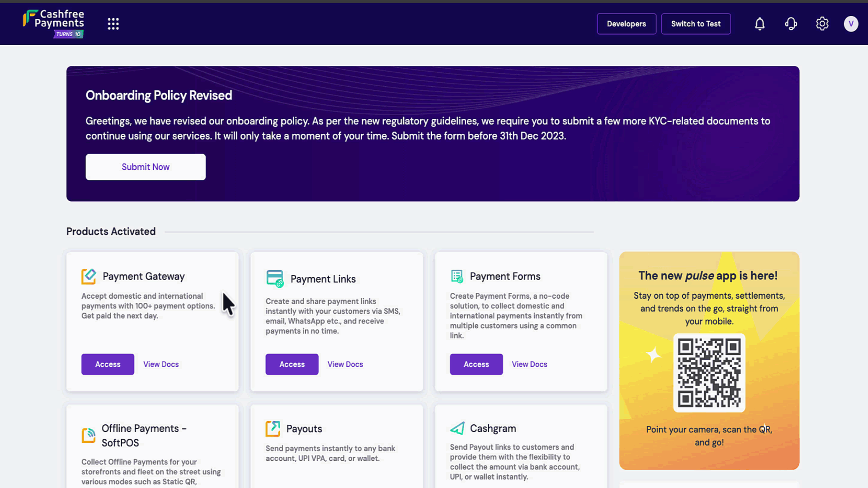This screenshot has width=868, height=488.
Task: Access the Payment Gateway product
Action: (x=108, y=364)
